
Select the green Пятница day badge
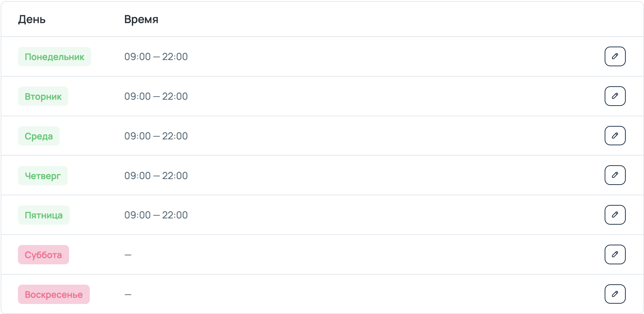44,215
